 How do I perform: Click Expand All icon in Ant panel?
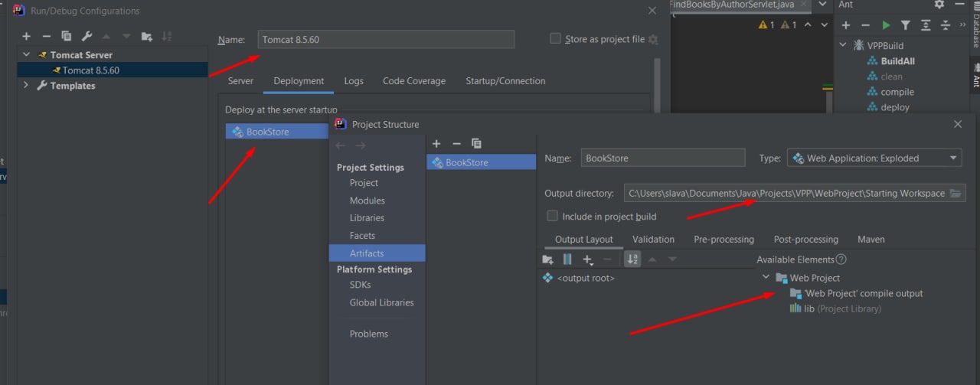coord(926,25)
